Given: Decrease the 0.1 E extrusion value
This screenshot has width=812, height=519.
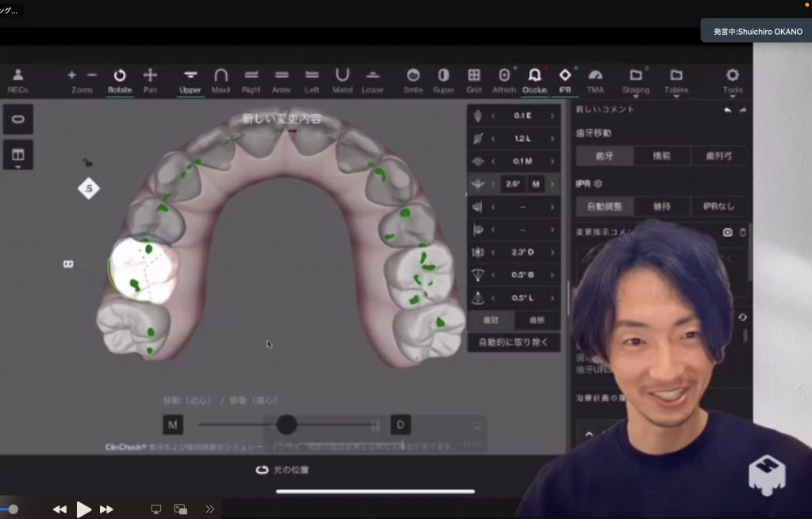Looking at the screenshot, I should [493, 116].
